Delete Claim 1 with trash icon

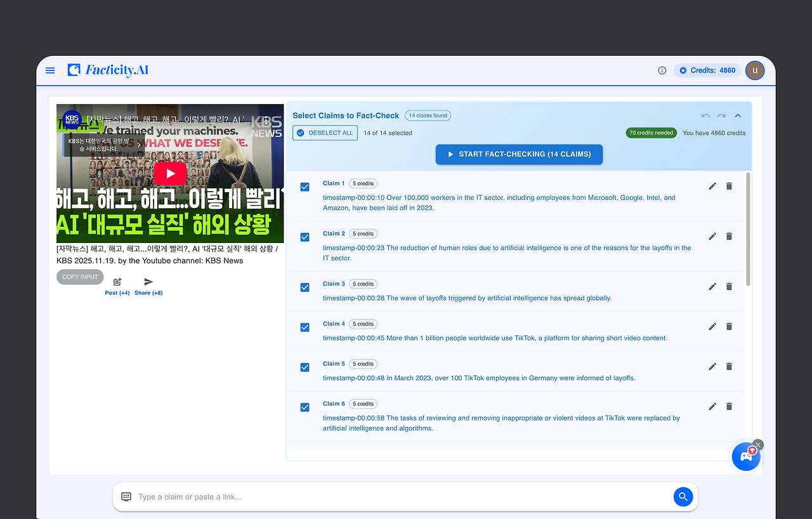pos(729,186)
